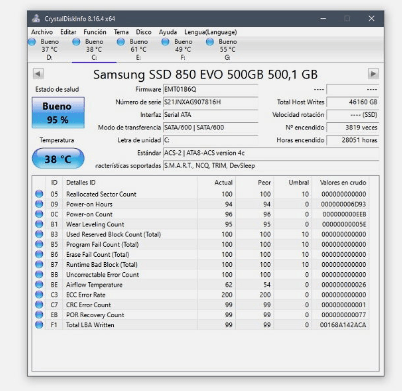Click the Samsung SSD 850 EVO title

coord(205,74)
